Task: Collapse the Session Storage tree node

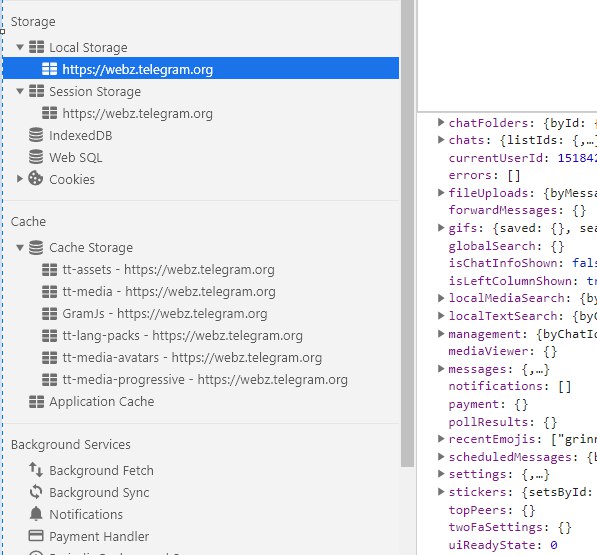Action: pyautogui.click(x=20, y=91)
